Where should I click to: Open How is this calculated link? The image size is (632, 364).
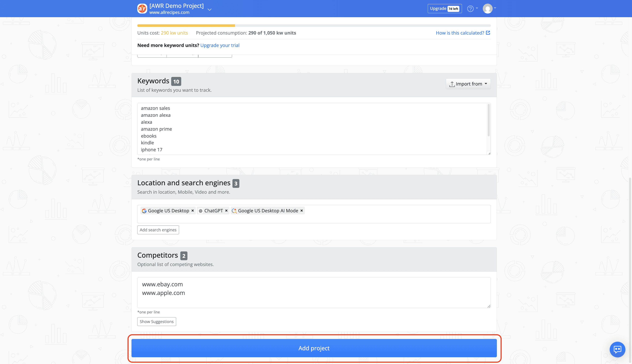click(x=460, y=33)
